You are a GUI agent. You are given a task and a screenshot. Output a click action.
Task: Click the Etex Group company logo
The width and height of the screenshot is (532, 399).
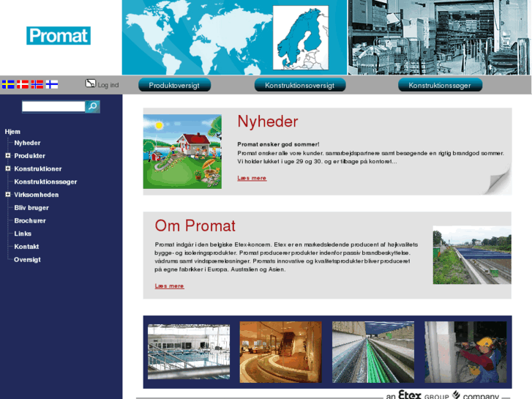coord(443,395)
